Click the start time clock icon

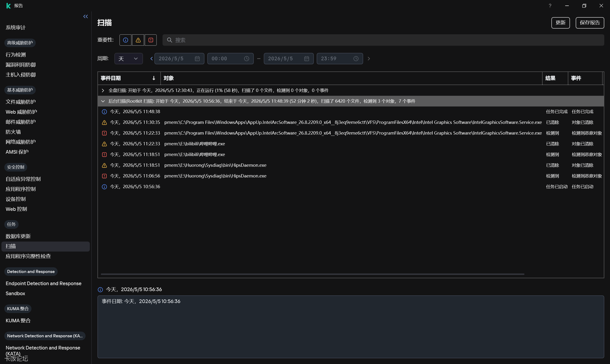point(246,59)
